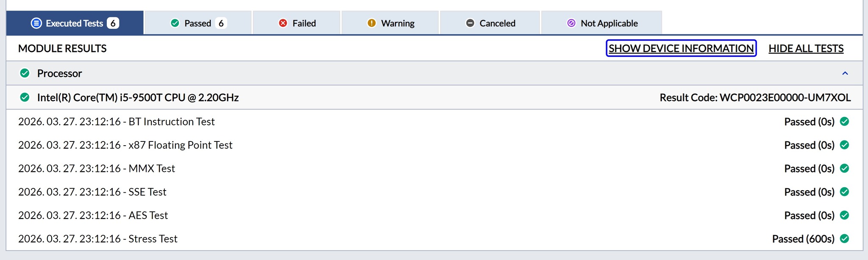The height and width of the screenshot is (260, 868).
Task: Open the Not Applicable tab
Action: [x=602, y=23]
